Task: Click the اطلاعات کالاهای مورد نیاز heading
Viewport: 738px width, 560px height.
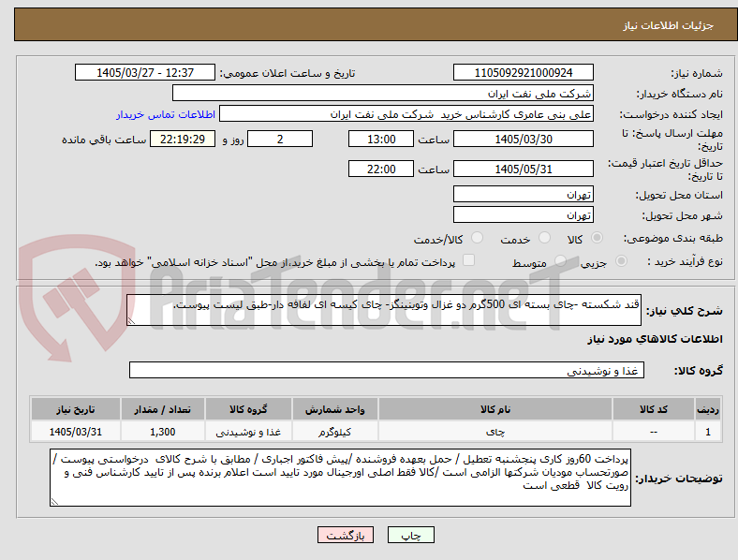Action: click(x=655, y=339)
